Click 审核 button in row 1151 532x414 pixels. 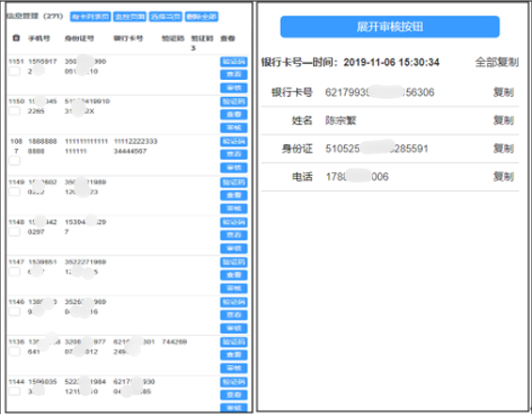click(x=234, y=88)
